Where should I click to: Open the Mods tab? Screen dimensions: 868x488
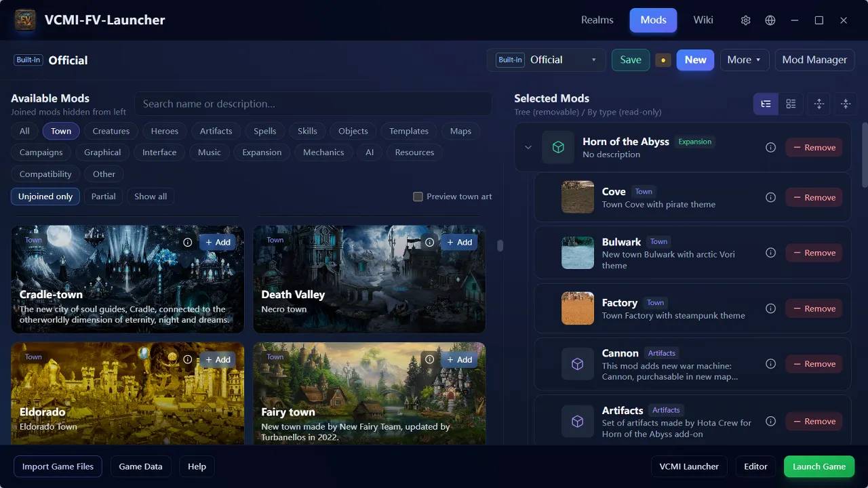(653, 20)
